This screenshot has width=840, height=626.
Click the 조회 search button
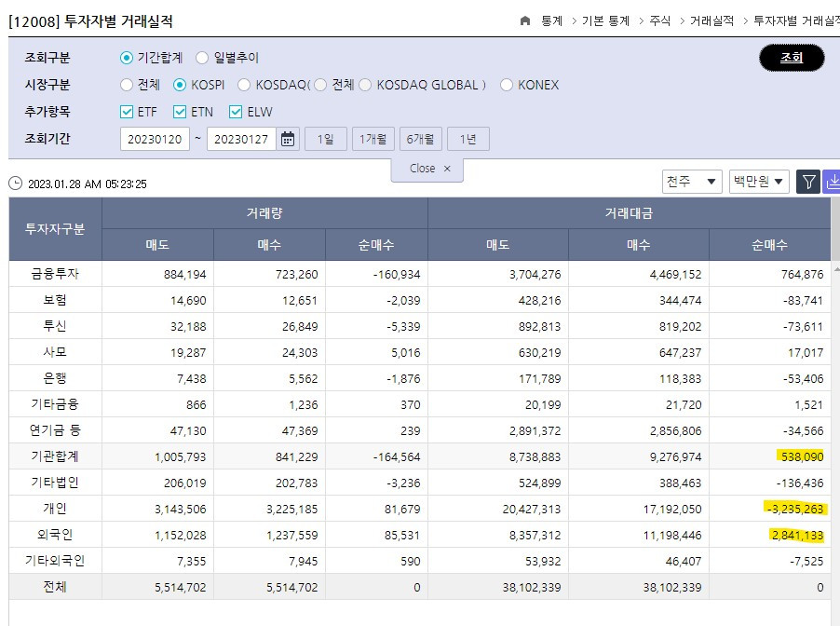(x=792, y=58)
